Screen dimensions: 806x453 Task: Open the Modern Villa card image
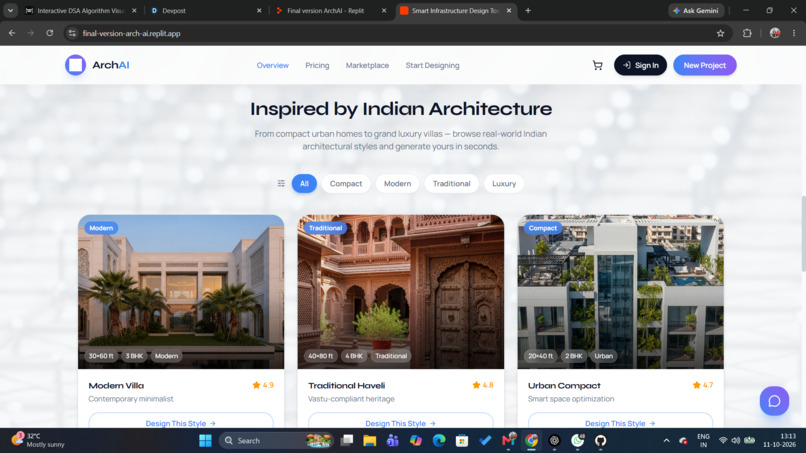[x=181, y=292]
